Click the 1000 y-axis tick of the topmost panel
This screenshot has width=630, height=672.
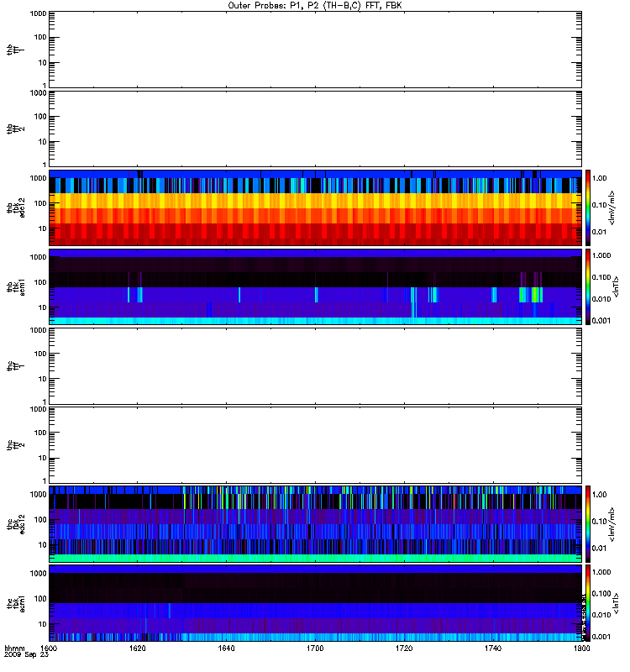click(38, 13)
